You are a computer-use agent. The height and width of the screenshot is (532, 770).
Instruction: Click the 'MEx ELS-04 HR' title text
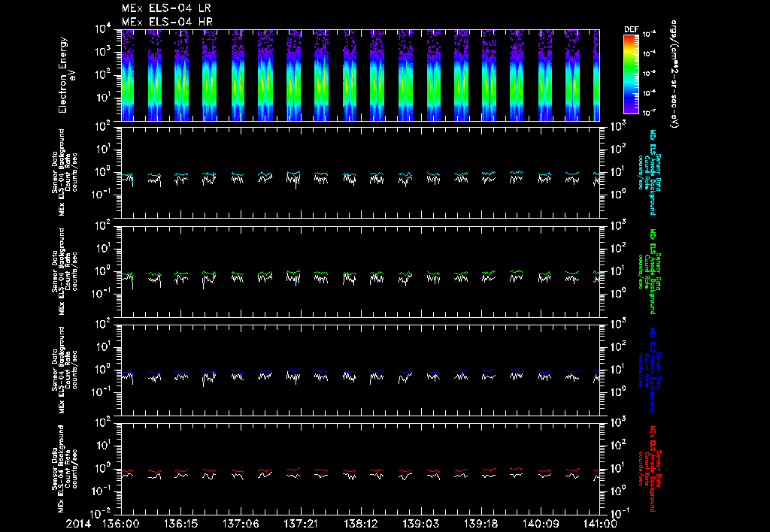click(x=167, y=22)
